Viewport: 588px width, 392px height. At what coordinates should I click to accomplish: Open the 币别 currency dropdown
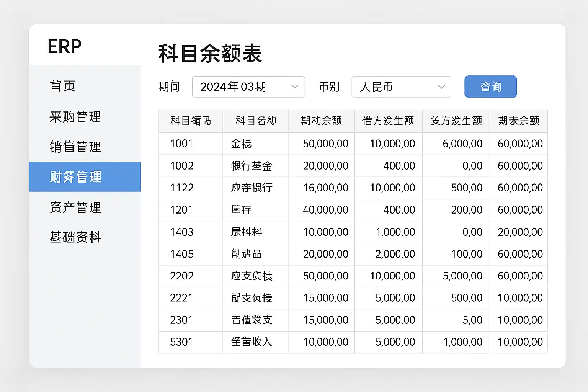(x=401, y=87)
